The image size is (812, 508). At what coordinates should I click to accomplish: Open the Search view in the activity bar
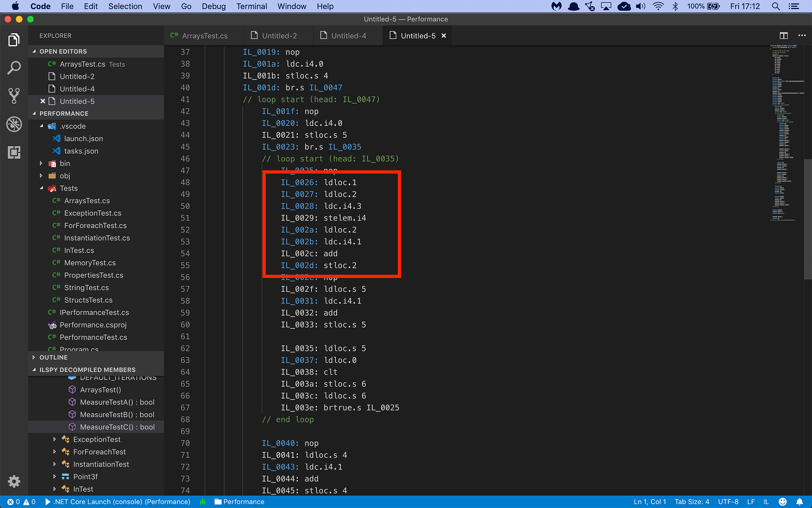[14, 67]
